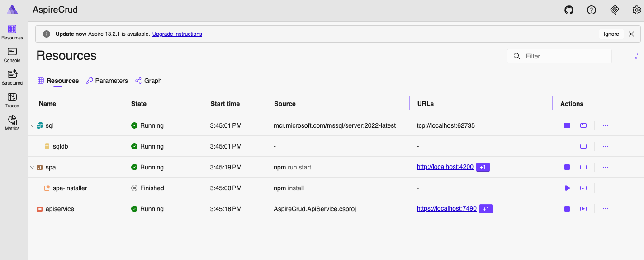
Task: Open the settings gear icon
Action: (x=636, y=10)
